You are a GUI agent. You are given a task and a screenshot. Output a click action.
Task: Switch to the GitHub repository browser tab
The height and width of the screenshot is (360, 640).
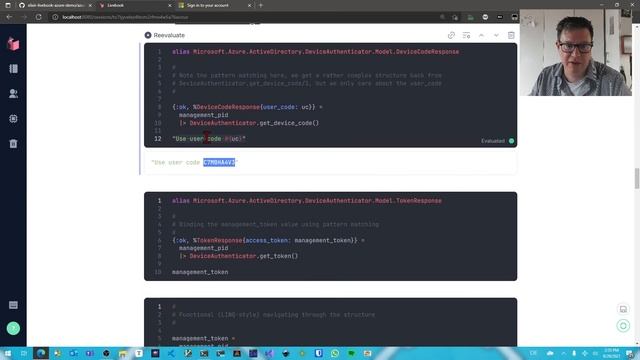coord(56,5)
